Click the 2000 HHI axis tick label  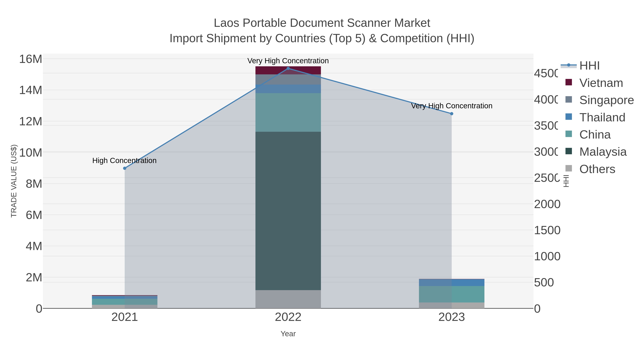point(547,204)
